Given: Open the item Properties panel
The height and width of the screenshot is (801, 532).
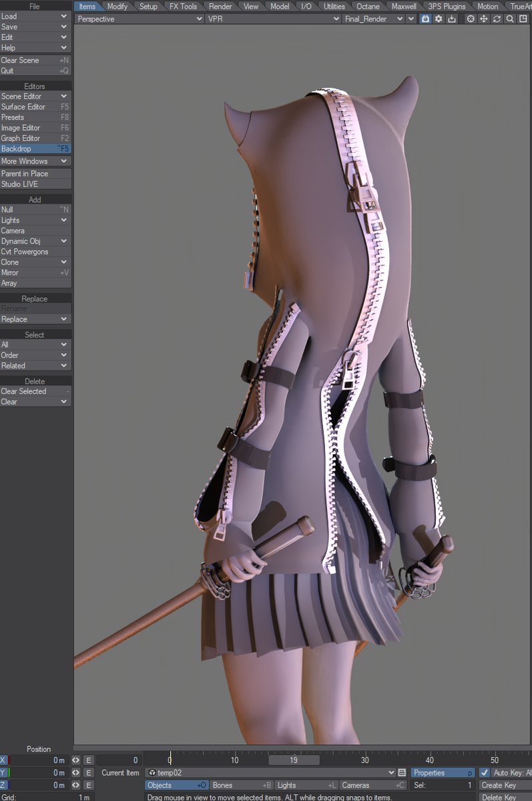Looking at the screenshot, I should pyautogui.click(x=443, y=773).
